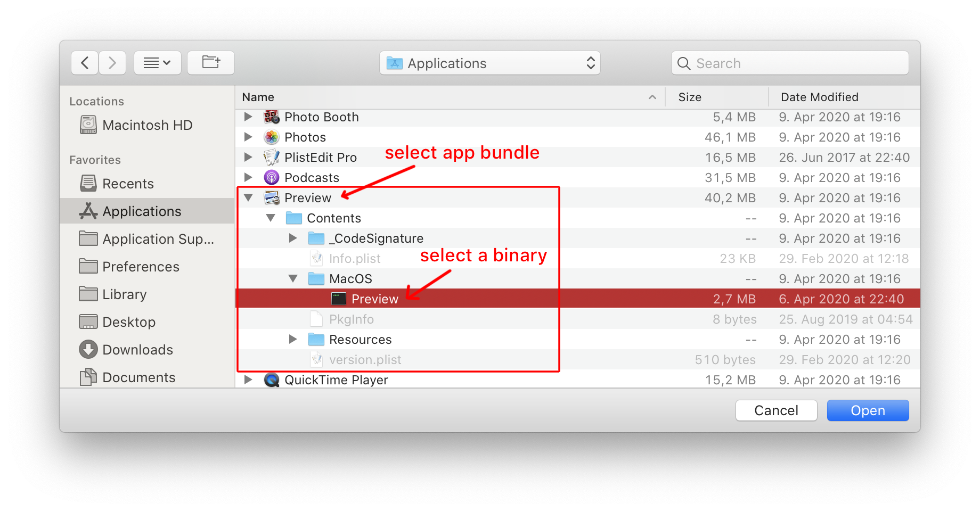Select the Contents folder row
This screenshot has width=980, height=511.
[578, 218]
